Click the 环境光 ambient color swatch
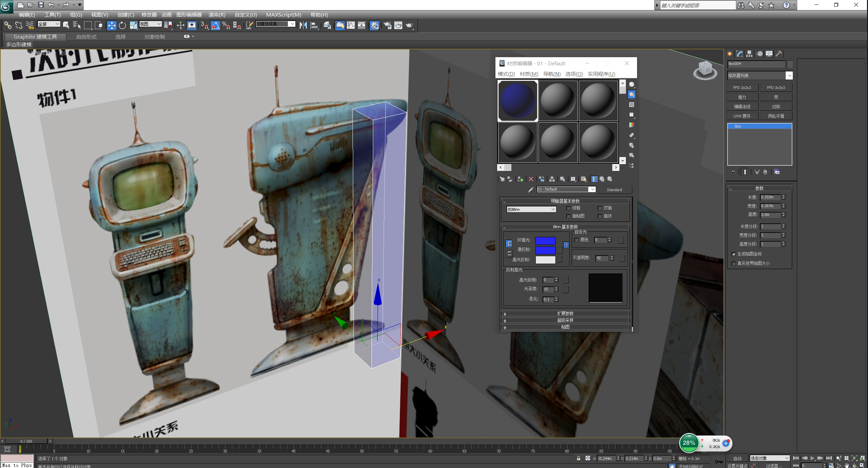 pos(545,241)
